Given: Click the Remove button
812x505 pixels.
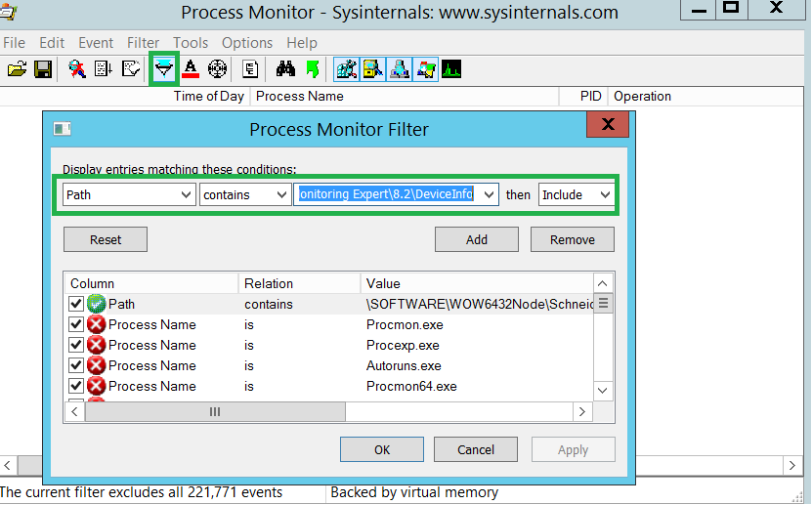Looking at the screenshot, I should point(573,239).
